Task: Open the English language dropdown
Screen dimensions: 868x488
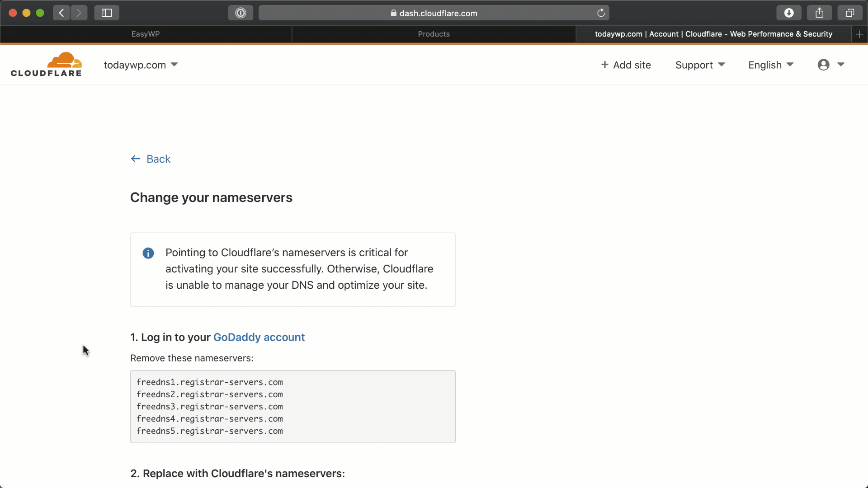Action: tap(771, 65)
